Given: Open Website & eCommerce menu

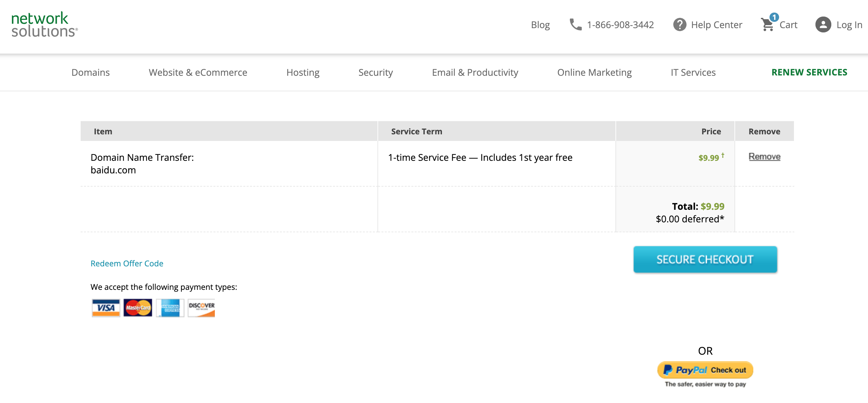Looking at the screenshot, I should pyautogui.click(x=198, y=72).
